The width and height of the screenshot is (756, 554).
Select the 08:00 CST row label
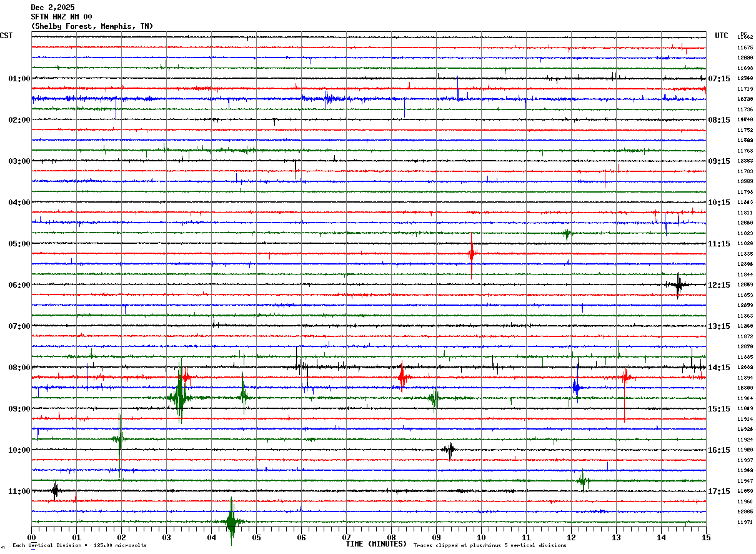coord(19,368)
